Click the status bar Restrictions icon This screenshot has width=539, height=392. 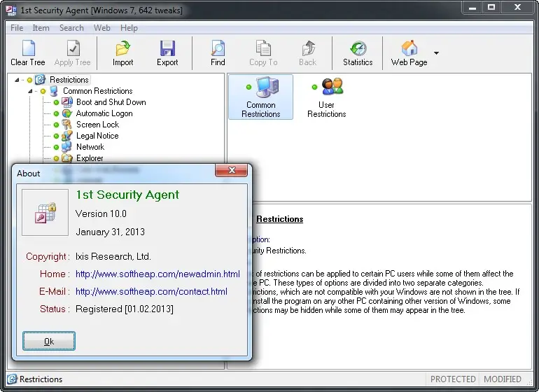pyautogui.click(x=12, y=379)
